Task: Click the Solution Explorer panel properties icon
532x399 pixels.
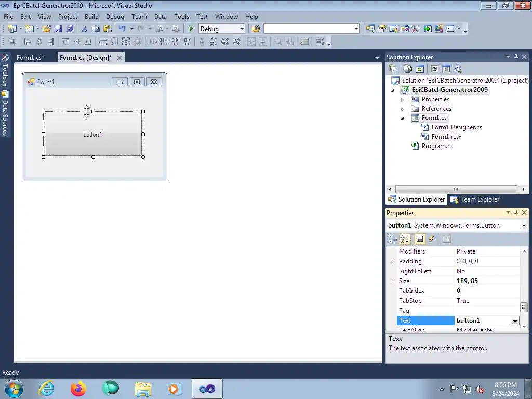Action: (x=393, y=69)
